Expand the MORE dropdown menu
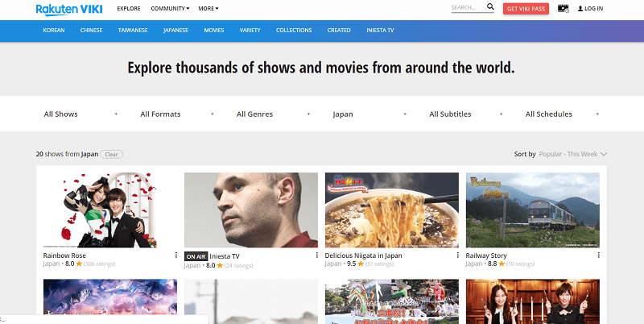Viewport: 644px width, 324px height. pyautogui.click(x=208, y=9)
